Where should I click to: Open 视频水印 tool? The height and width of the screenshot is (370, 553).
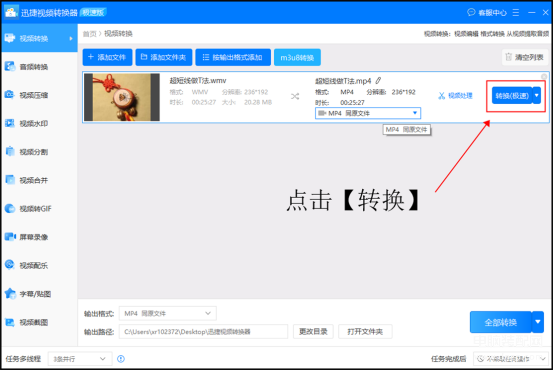pos(26,123)
